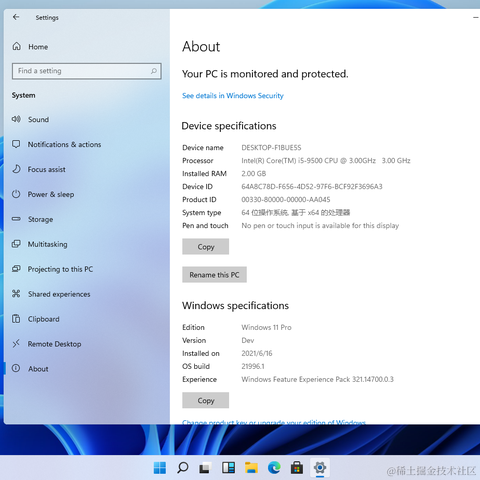Open the Windows Start button

(160, 468)
